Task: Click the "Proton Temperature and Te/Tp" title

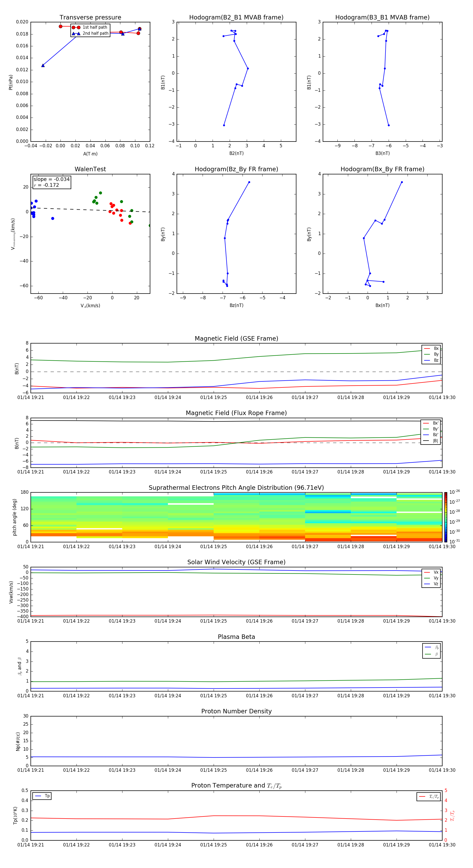Action: pos(236,786)
